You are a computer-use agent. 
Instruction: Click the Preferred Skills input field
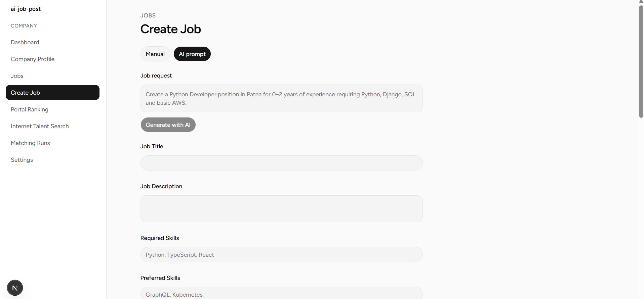[281, 293]
